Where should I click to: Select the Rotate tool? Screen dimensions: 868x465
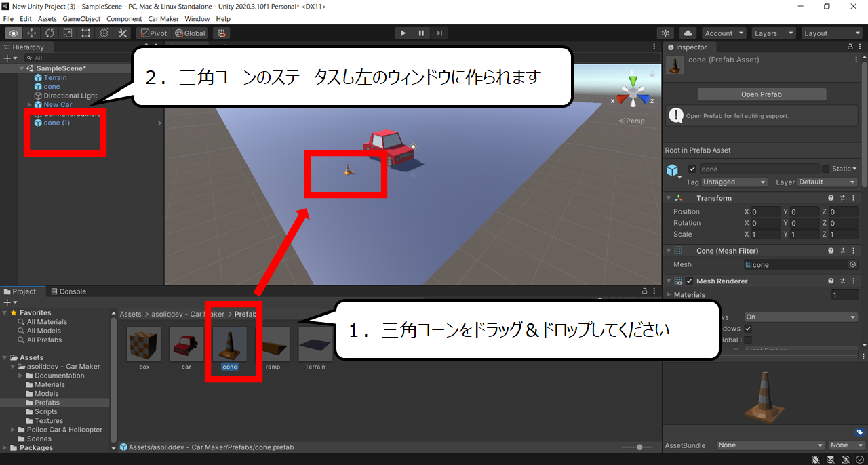coord(50,33)
